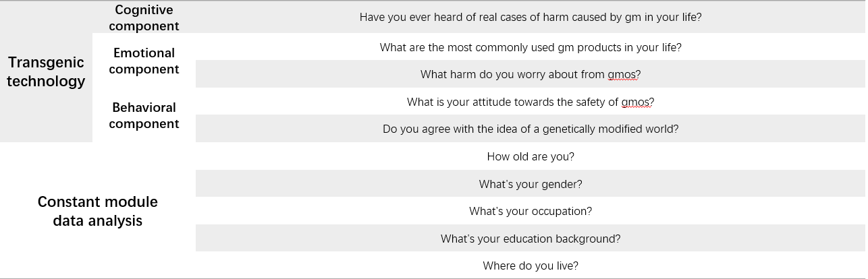This screenshot has width=868, height=279.
Task: Click the word 'Transgenic' in the header
Action: point(46,63)
